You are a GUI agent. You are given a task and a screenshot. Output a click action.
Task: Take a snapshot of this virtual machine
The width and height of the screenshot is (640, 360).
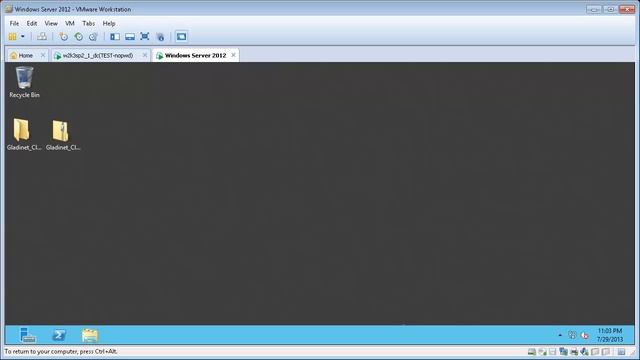pos(63,37)
